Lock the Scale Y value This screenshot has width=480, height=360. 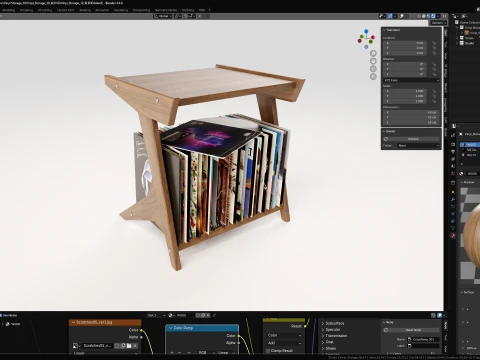pyautogui.click(x=434, y=96)
